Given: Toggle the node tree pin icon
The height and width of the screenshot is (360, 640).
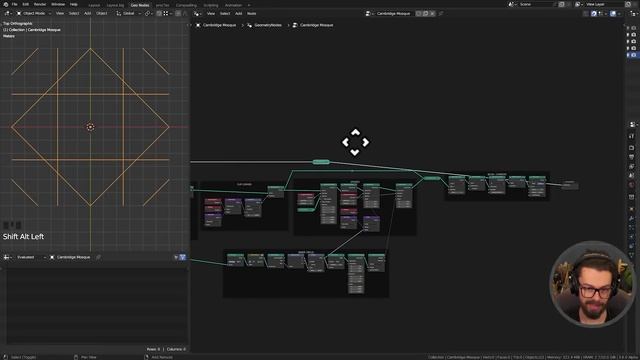Looking at the screenshot, I should click(x=441, y=13).
